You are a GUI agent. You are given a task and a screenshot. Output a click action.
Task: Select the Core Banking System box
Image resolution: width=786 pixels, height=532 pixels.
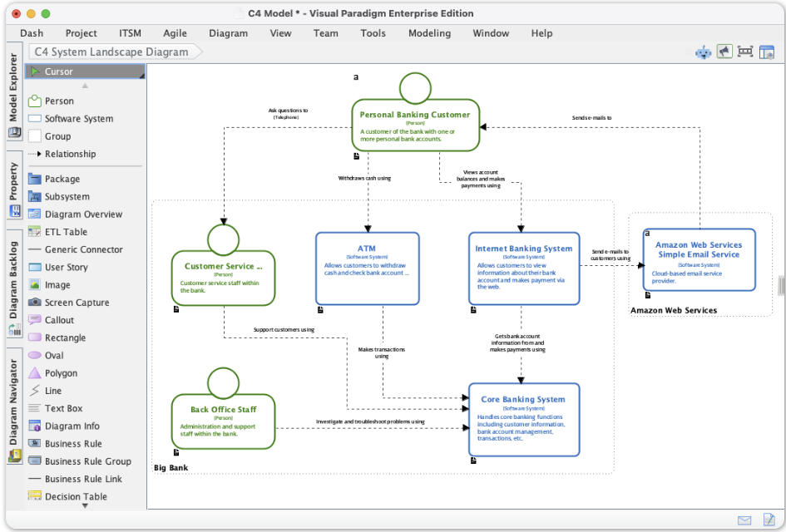pyautogui.click(x=524, y=420)
